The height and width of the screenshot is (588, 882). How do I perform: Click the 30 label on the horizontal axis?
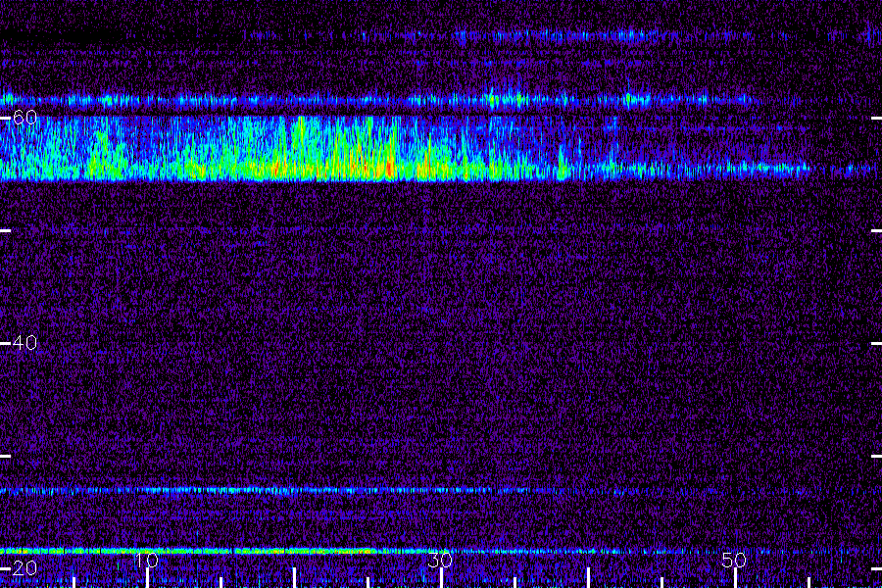coord(440,560)
